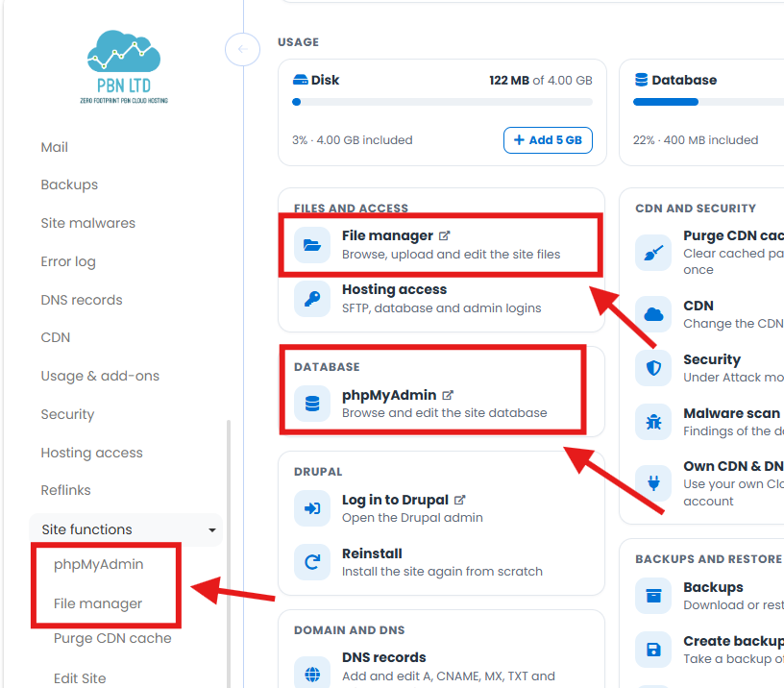Image resolution: width=784 pixels, height=688 pixels.
Task: Select CDN in the sidebar menu
Action: point(56,337)
